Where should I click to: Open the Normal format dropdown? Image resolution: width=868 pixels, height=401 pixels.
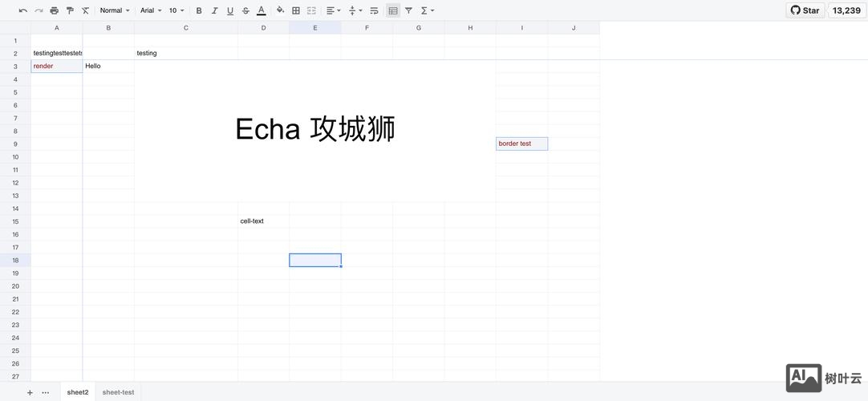coord(115,10)
